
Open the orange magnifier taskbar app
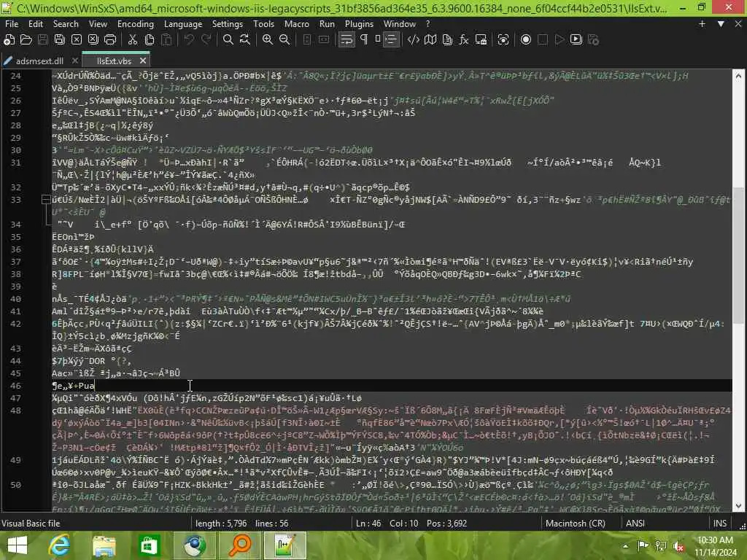tap(240, 545)
